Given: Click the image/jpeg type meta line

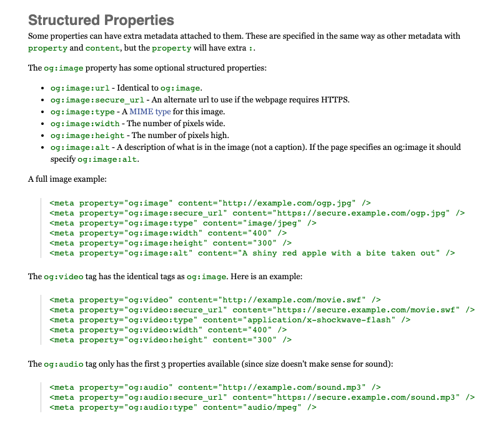Looking at the screenshot, I should [x=183, y=223].
